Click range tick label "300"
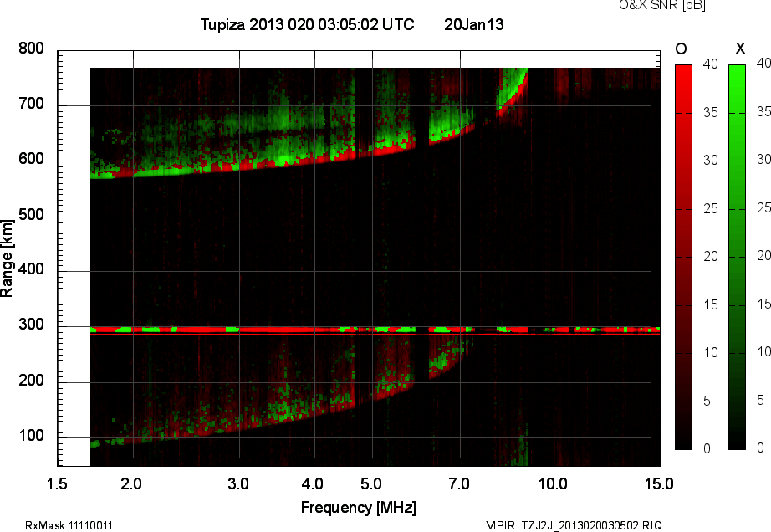The image size is (771, 532). pos(32,325)
